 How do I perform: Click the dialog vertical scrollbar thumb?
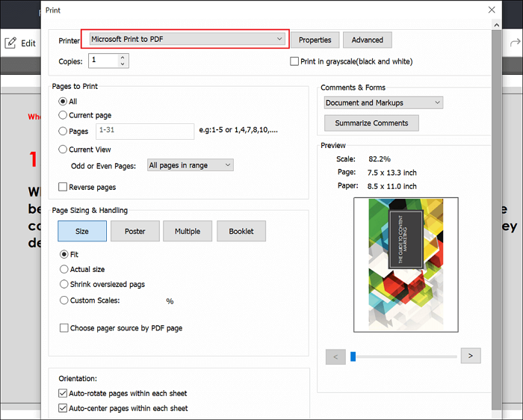[497, 220]
